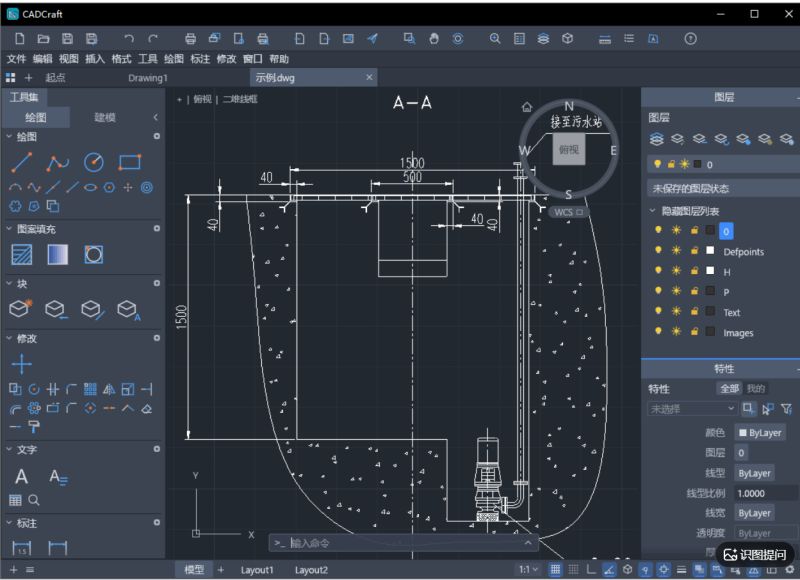Click the 识图提问 button
The height and width of the screenshot is (580, 800).
[755, 554]
